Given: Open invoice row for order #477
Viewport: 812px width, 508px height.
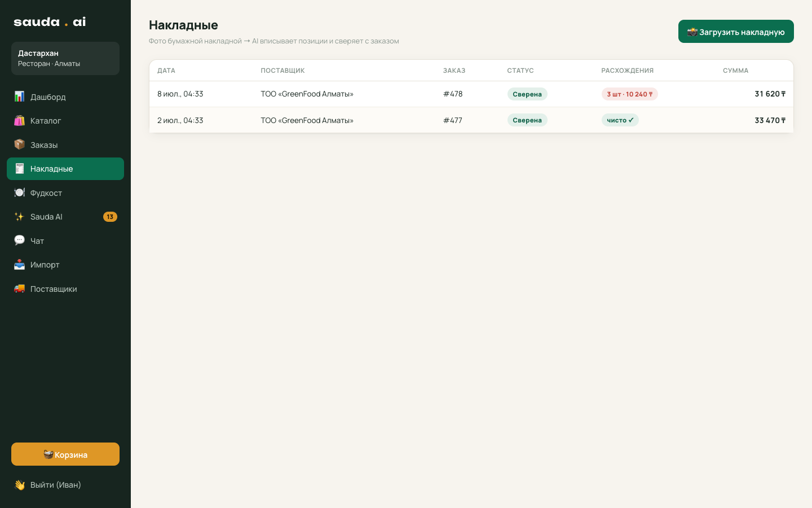Looking at the screenshot, I should coord(471,120).
